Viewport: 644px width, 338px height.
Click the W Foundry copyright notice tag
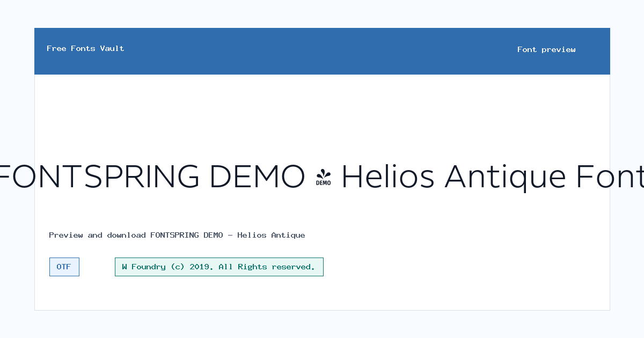coord(219,267)
